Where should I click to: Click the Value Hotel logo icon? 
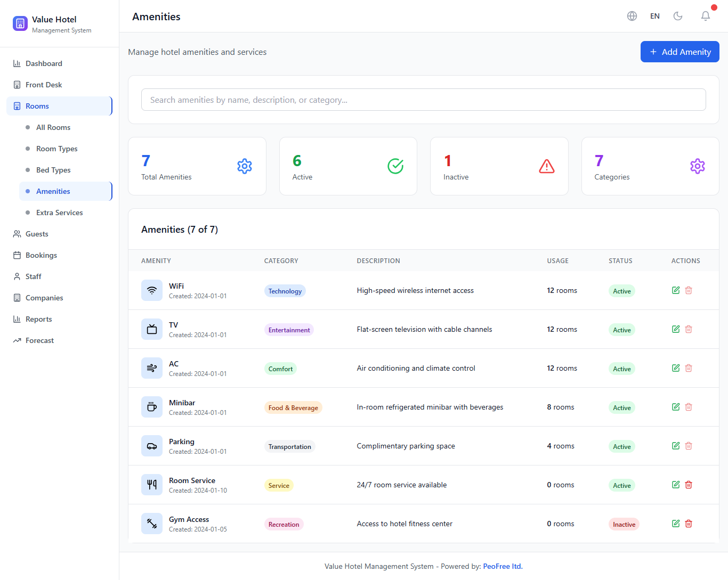point(20,23)
